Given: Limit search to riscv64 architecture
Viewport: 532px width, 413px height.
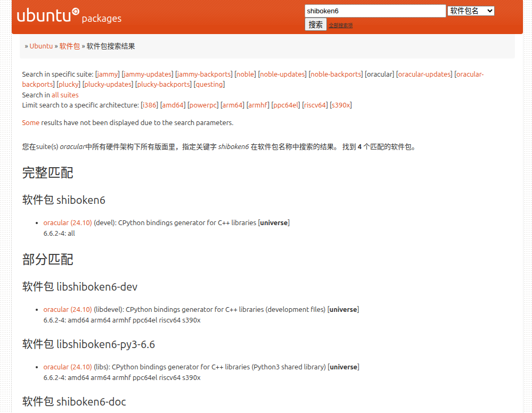Looking at the screenshot, I should pyautogui.click(x=315, y=105).
